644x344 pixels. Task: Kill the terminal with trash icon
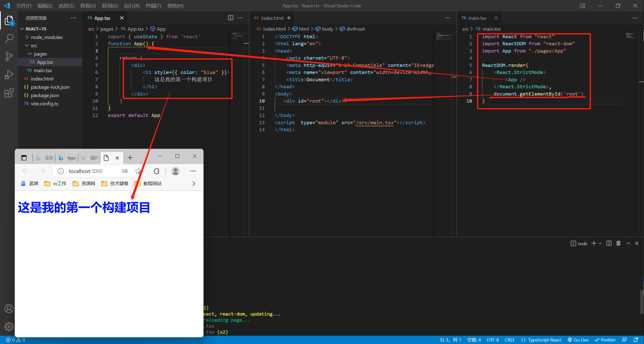click(618, 243)
